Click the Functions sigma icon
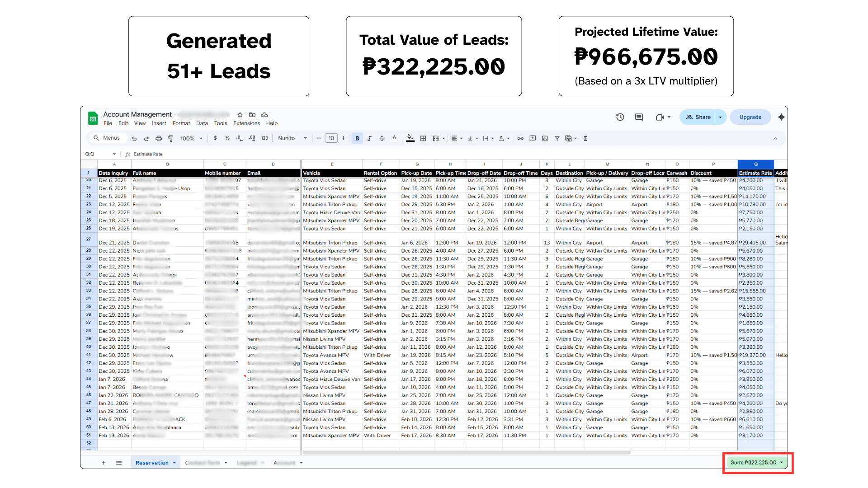The height and width of the screenshot is (488, 868). [585, 138]
